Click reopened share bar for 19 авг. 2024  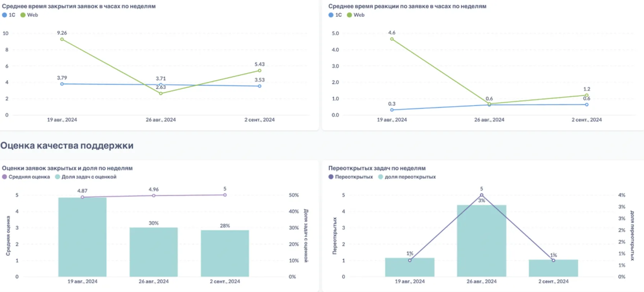click(410, 268)
